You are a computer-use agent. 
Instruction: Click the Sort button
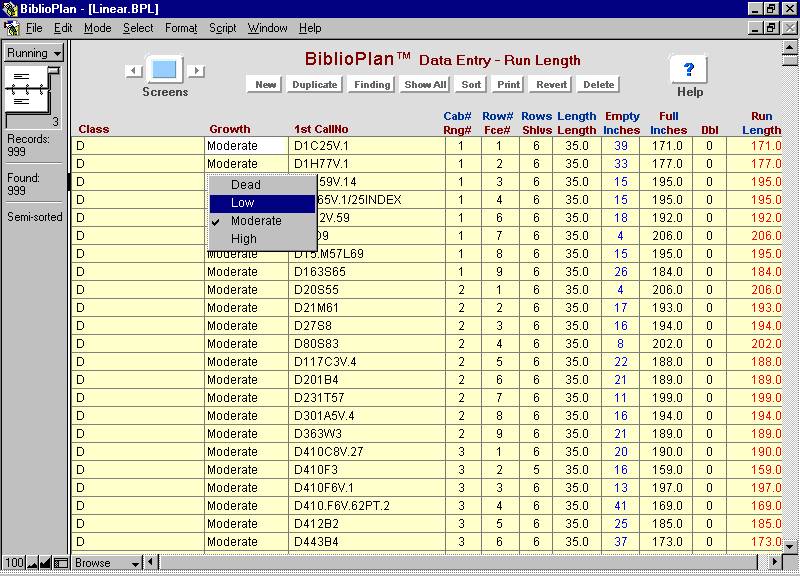pos(471,85)
